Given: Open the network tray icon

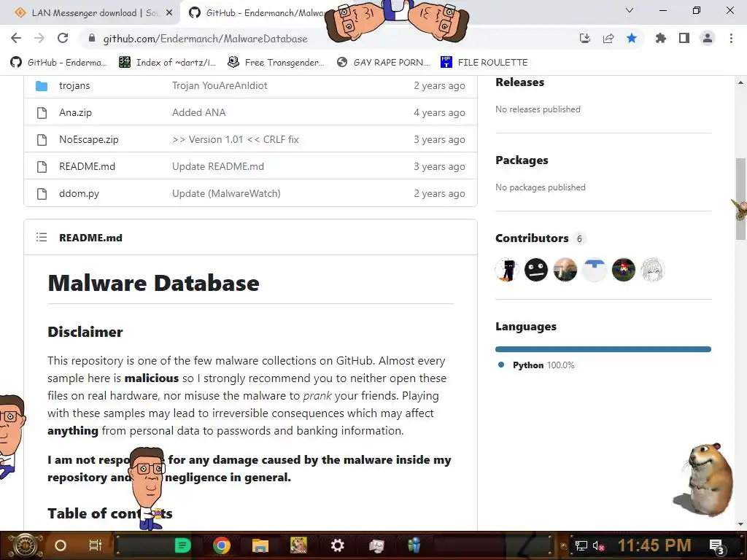Looking at the screenshot, I should pyautogui.click(x=581, y=546).
